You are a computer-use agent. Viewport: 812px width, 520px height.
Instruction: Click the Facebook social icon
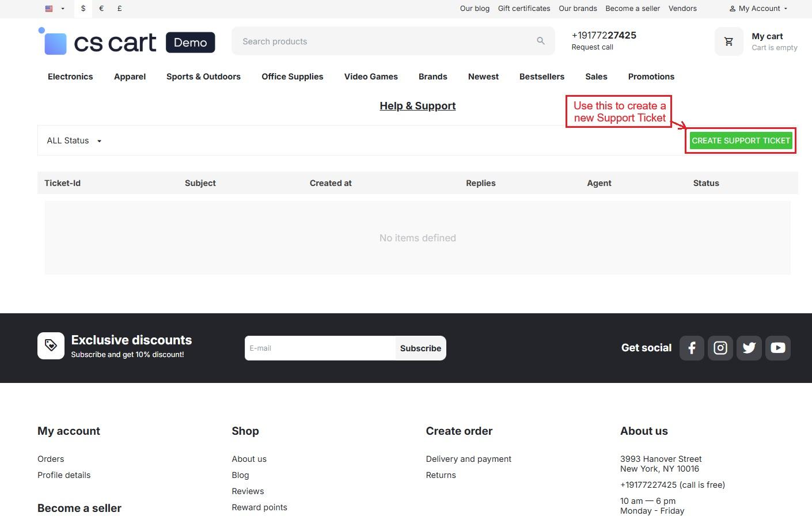click(692, 348)
